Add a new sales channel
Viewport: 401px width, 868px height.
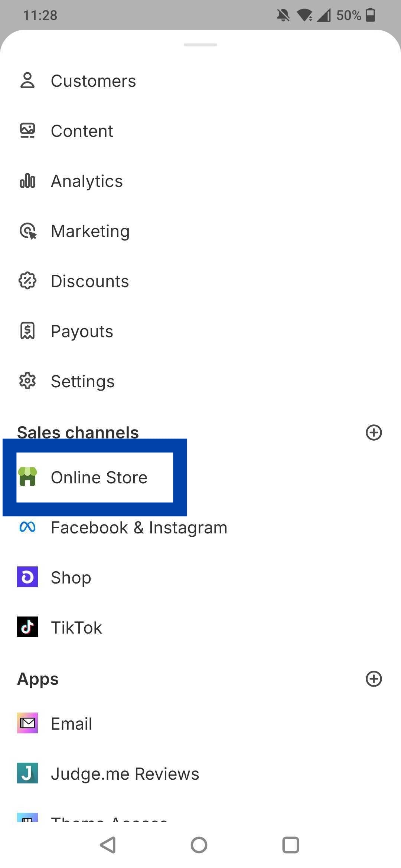point(374,433)
